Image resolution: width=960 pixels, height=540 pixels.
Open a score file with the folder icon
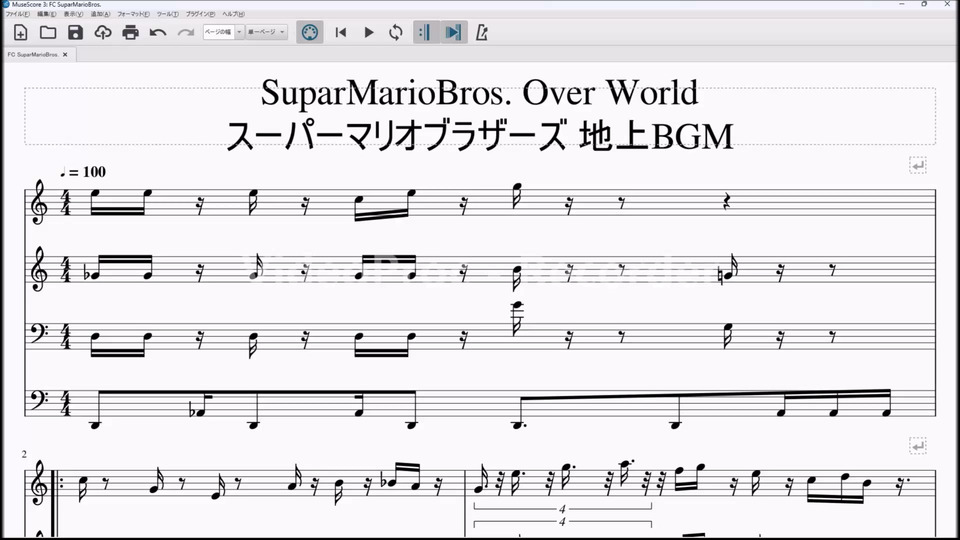[48, 32]
